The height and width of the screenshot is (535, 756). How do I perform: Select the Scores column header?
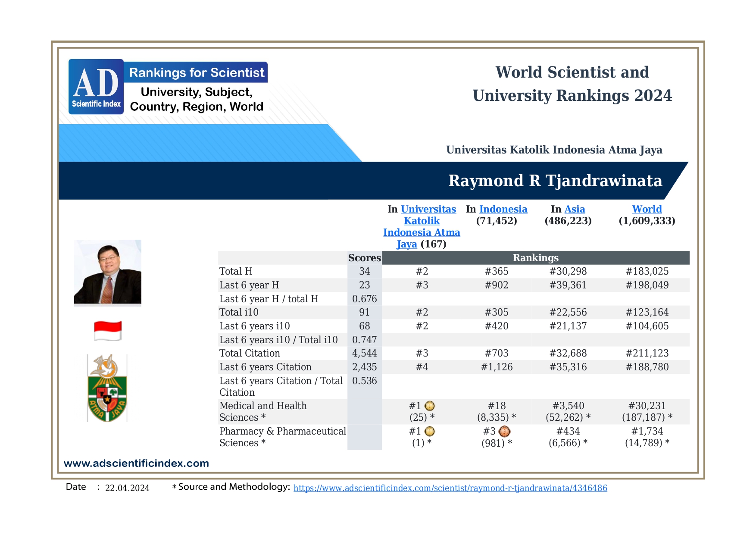pyautogui.click(x=364, y=258)
